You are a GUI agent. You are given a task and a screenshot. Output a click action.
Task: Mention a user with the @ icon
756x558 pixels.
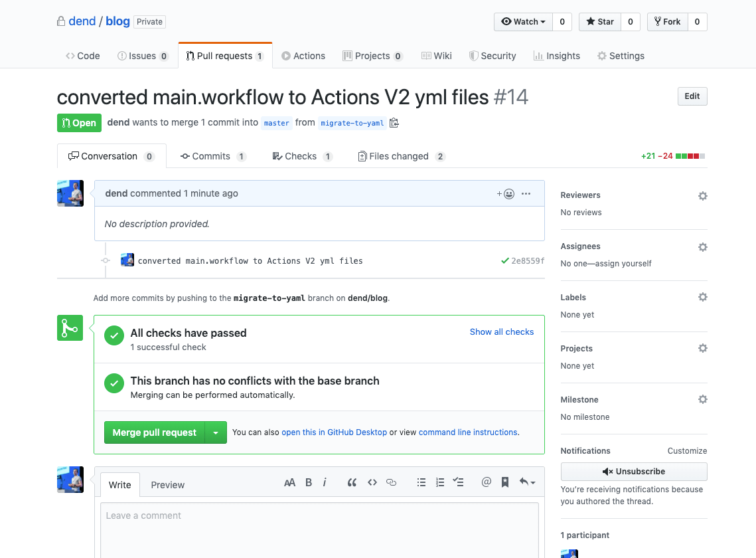pos(486,482)
